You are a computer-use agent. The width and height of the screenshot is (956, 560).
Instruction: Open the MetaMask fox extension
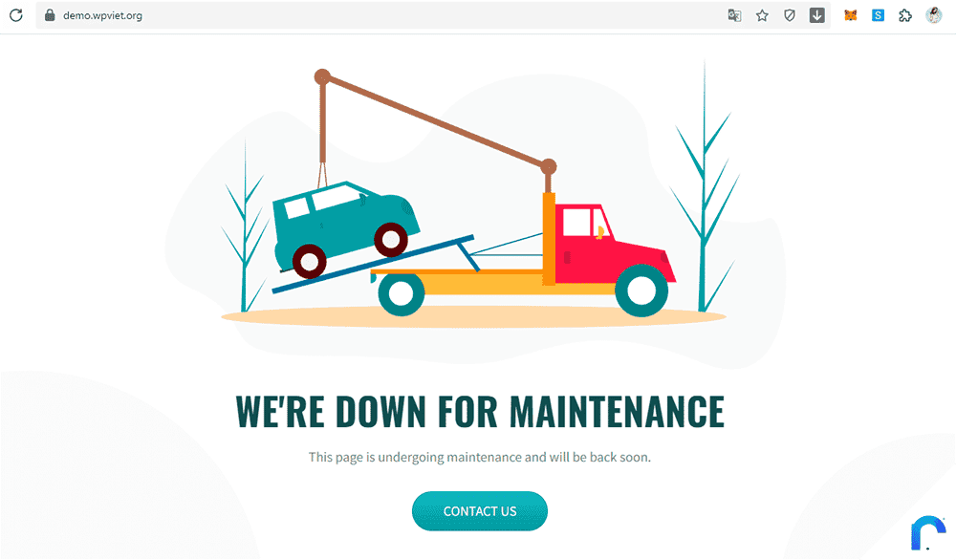click(851, 15)
